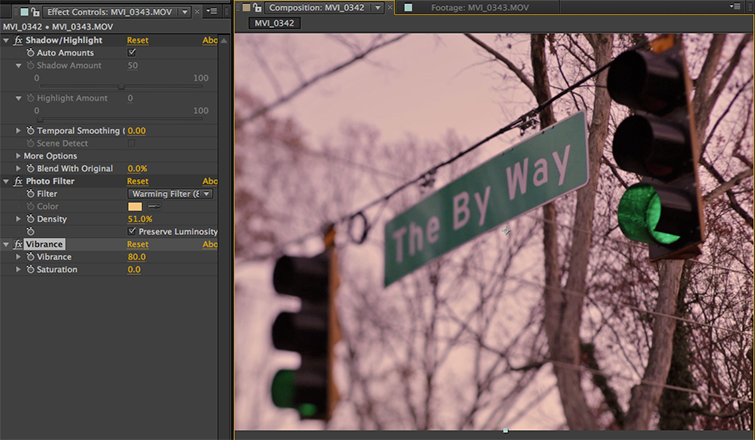This screenshot has width=755, height=440.
Task: Click the Vibrance effect fx icon
Action: pos(19,244)
